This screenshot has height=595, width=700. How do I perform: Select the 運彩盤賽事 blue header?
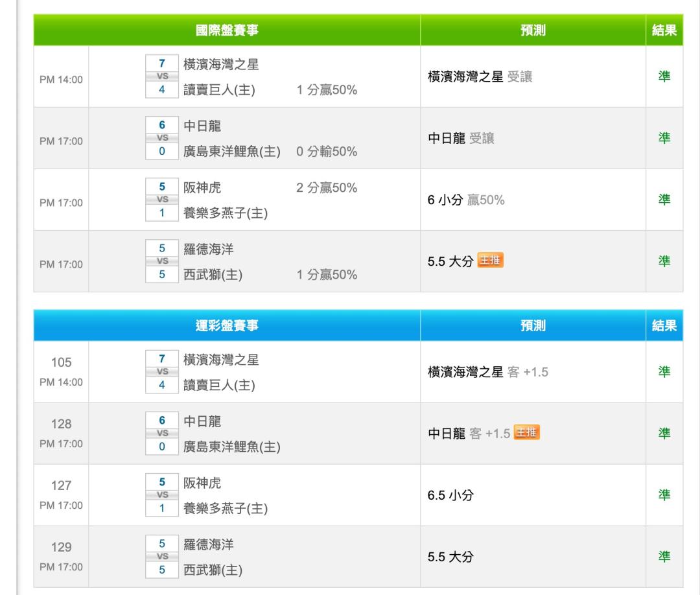(x=227, y=325)
